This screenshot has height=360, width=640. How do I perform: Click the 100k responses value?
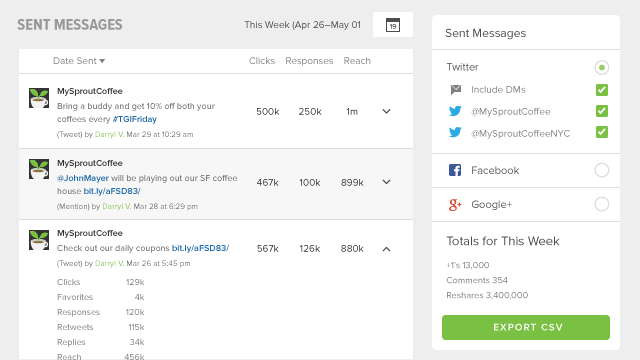(x=310, y=182)
